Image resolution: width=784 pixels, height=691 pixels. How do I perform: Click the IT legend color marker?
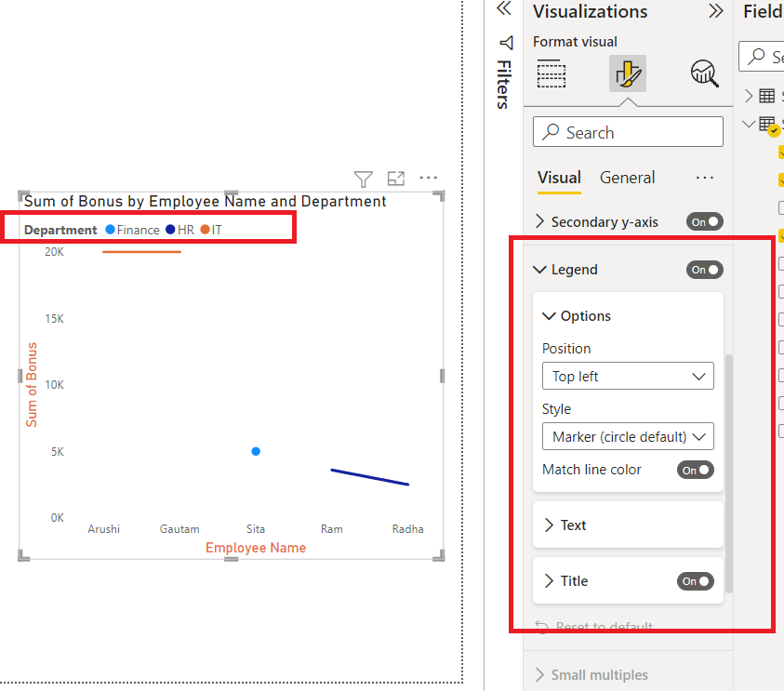click(x=205, y=230)
